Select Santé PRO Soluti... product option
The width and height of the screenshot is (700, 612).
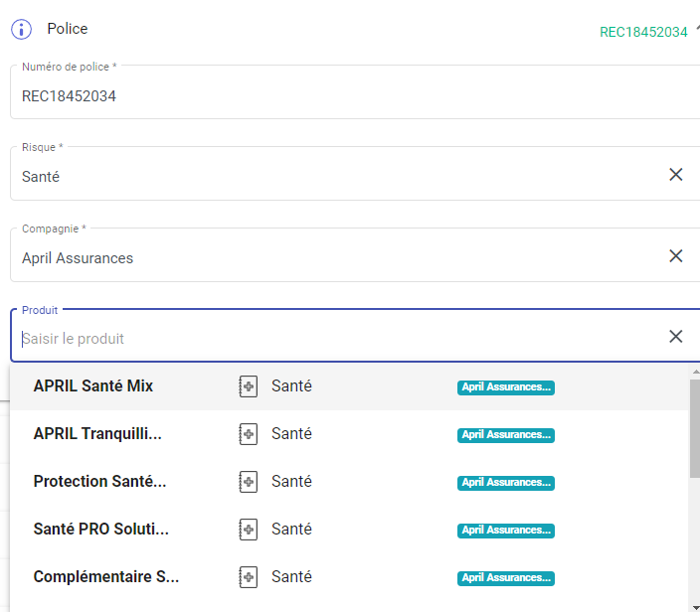(349, 530)
